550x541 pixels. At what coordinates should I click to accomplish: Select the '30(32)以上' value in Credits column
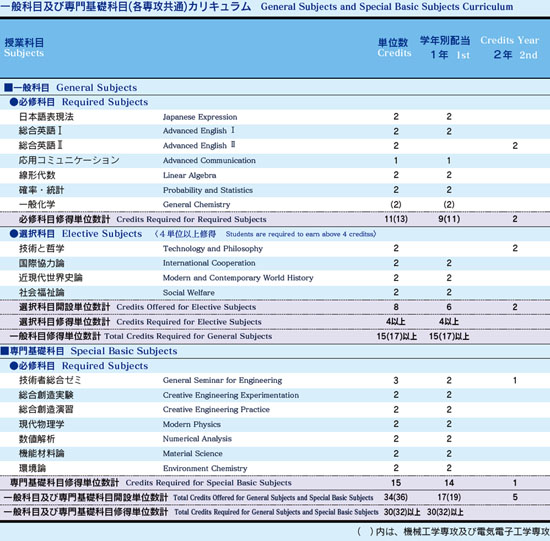point(402,512)
